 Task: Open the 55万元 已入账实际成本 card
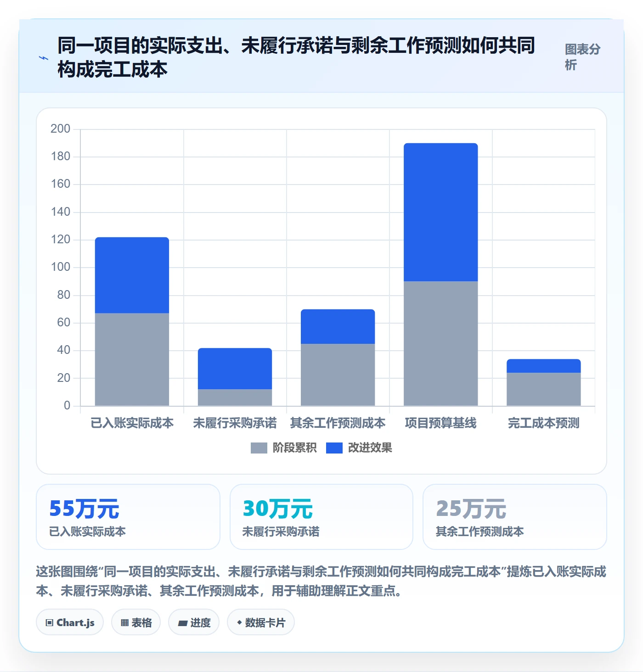[x=128, y=517]
